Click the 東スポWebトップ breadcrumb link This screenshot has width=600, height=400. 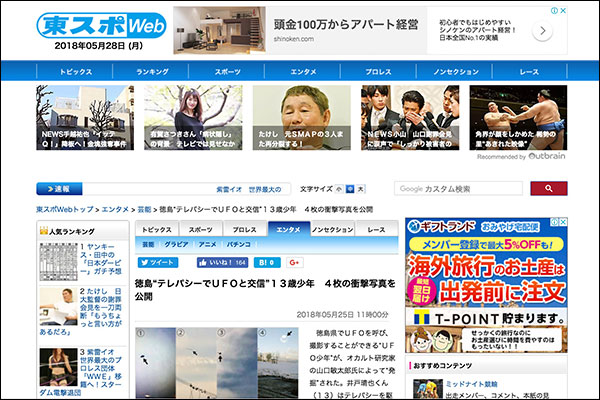(x=66, y=209)
